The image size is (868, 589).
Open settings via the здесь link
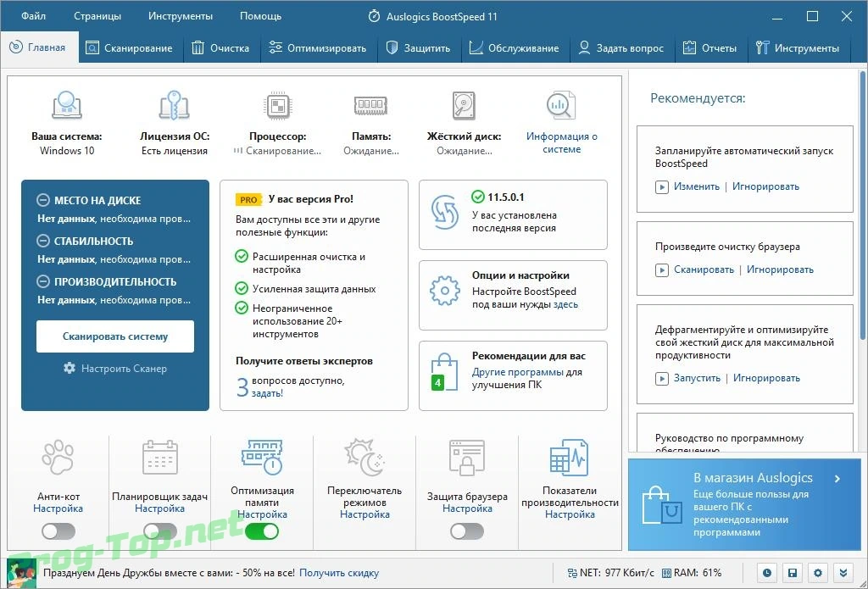565,304
